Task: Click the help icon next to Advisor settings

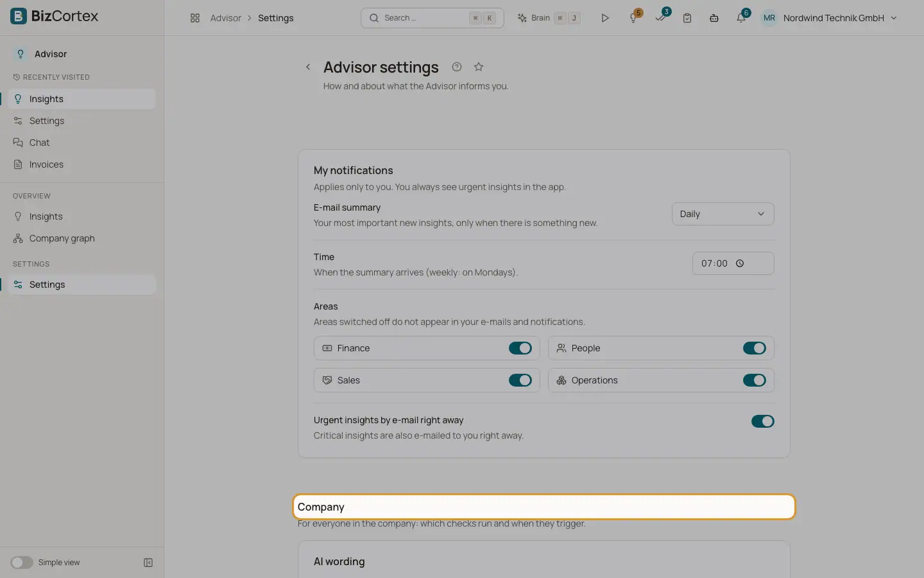Action: point(457,67)
